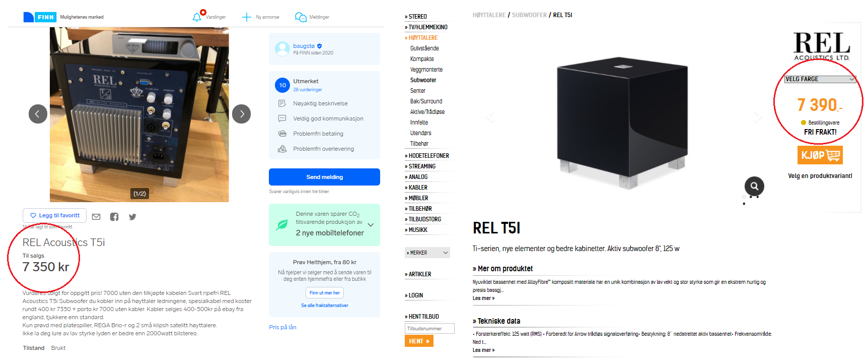Open the Meldinger chat icon
868x363 pixels.
click(x=301, y=17)
